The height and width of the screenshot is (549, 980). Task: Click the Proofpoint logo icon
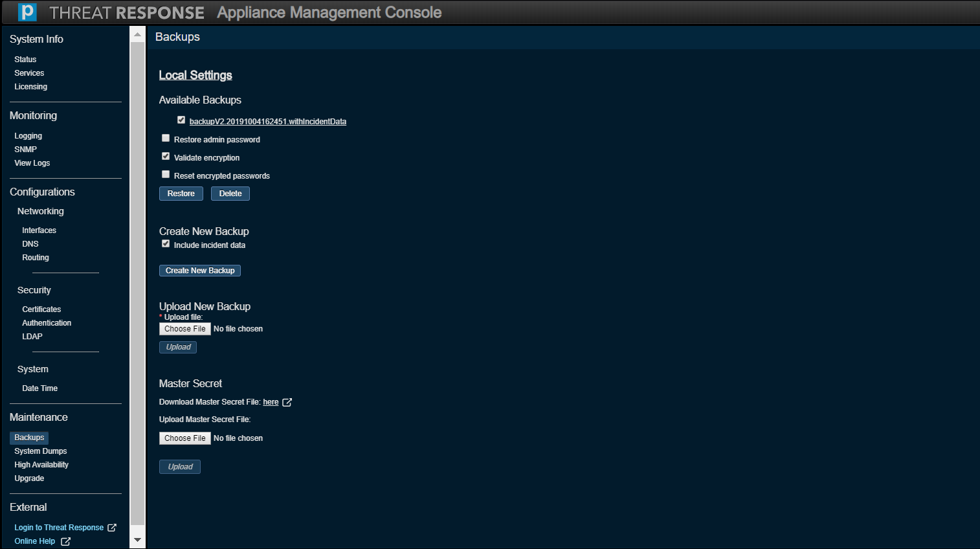(x=27, y=12)
